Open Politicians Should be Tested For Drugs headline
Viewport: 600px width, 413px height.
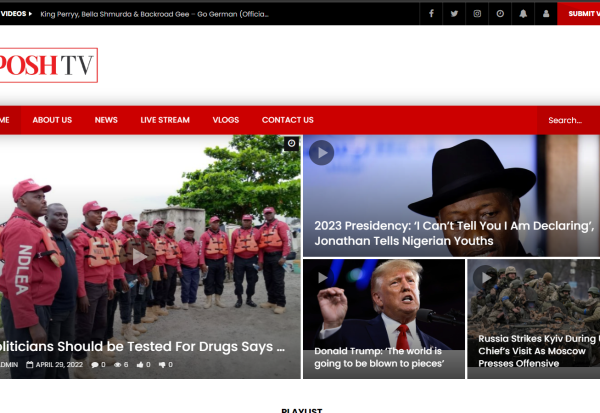coord(142,346)
